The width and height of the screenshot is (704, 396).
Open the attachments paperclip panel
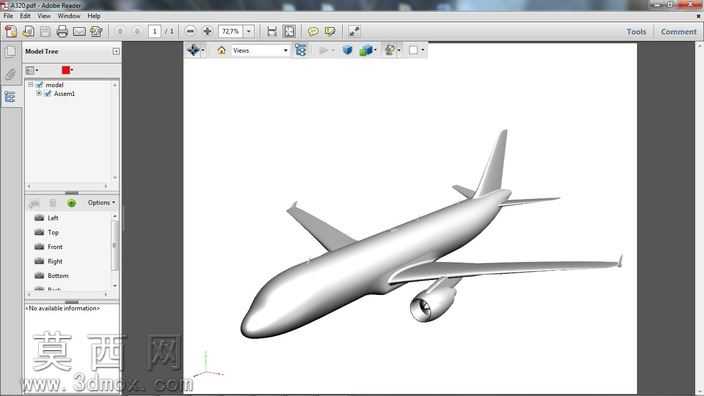coord(10,74)
